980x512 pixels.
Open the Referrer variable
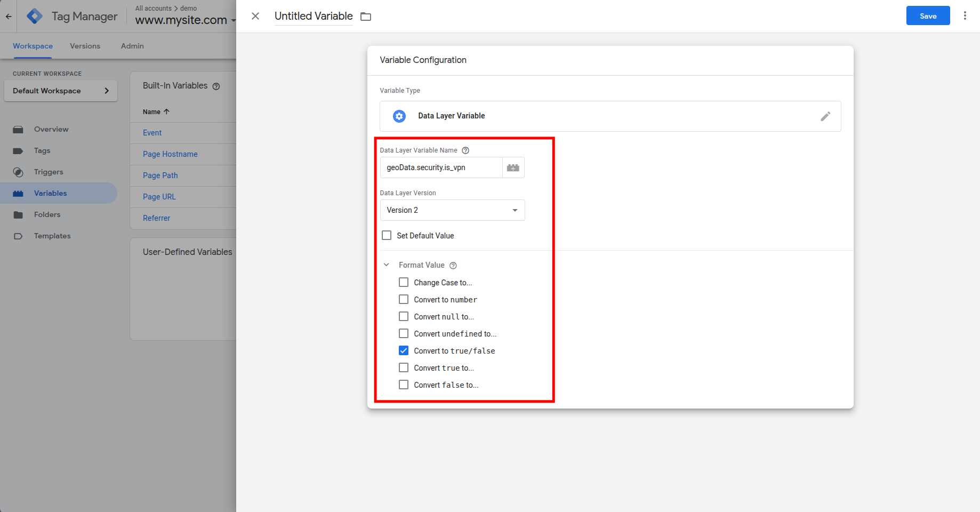156,218
